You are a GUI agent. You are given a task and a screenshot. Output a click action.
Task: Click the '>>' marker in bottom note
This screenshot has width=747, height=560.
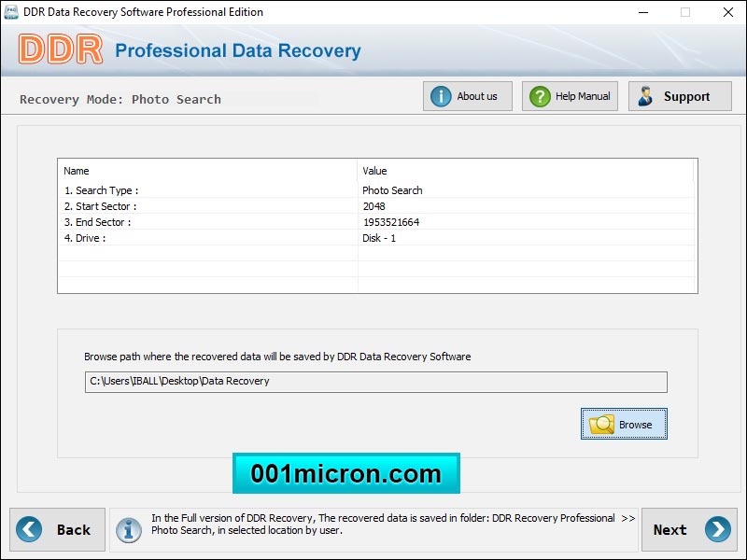pyautogui.click(x=627, y=518)
